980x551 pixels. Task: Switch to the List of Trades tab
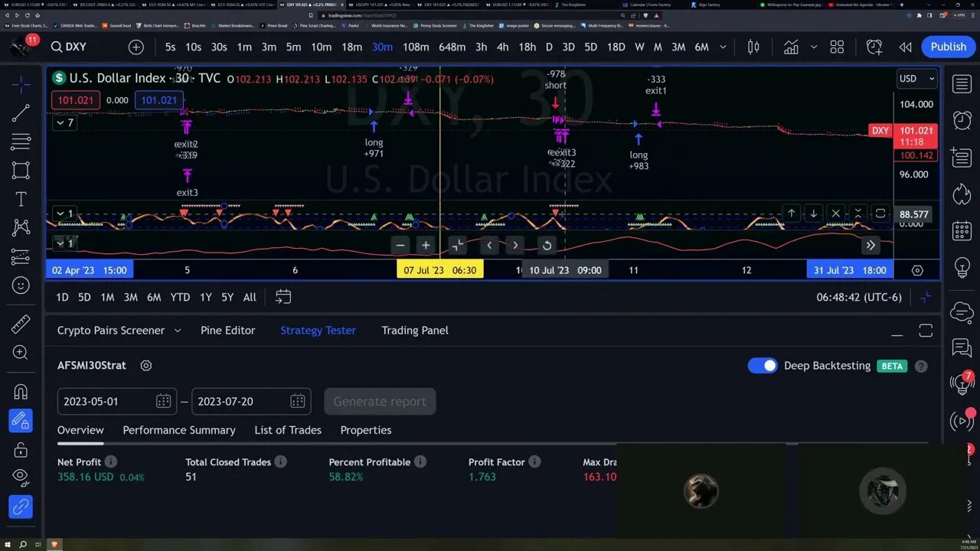(x=288, y=430)
